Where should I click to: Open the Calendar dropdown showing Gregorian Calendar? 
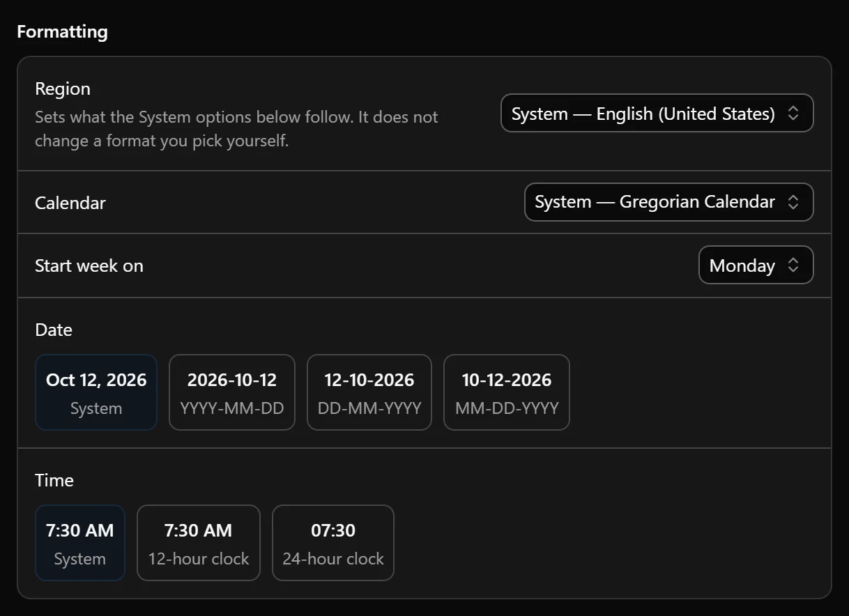pyautogui.click(x=668, y=202)
